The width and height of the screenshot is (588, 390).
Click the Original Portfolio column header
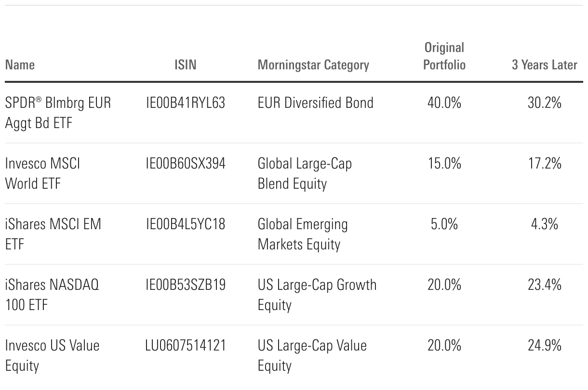(444, 56)
